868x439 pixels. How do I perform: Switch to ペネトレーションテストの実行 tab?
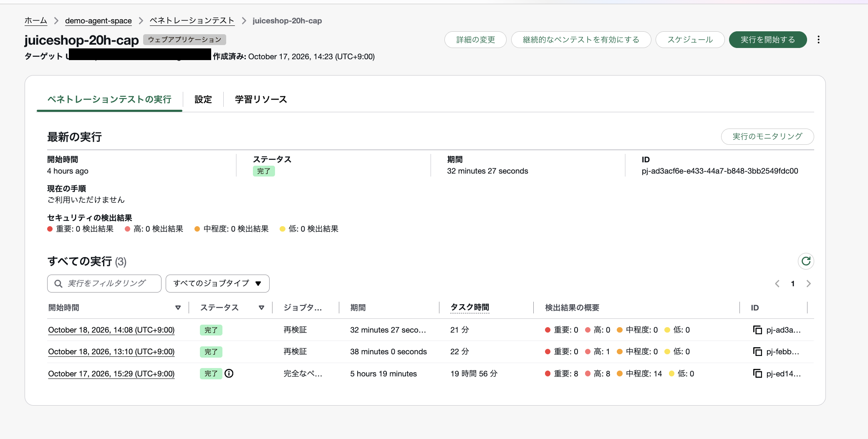[109, 99]
